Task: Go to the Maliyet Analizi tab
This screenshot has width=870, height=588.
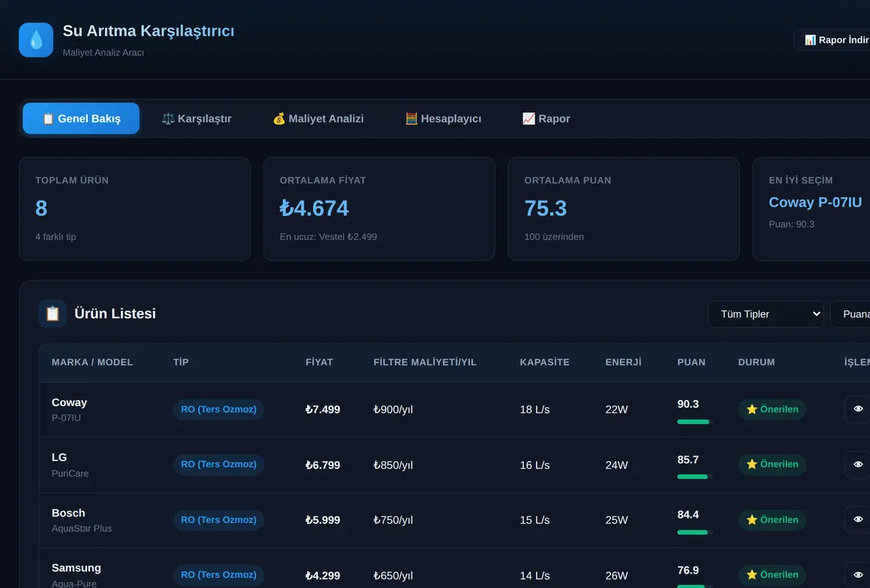Action: tap(318, 118)
